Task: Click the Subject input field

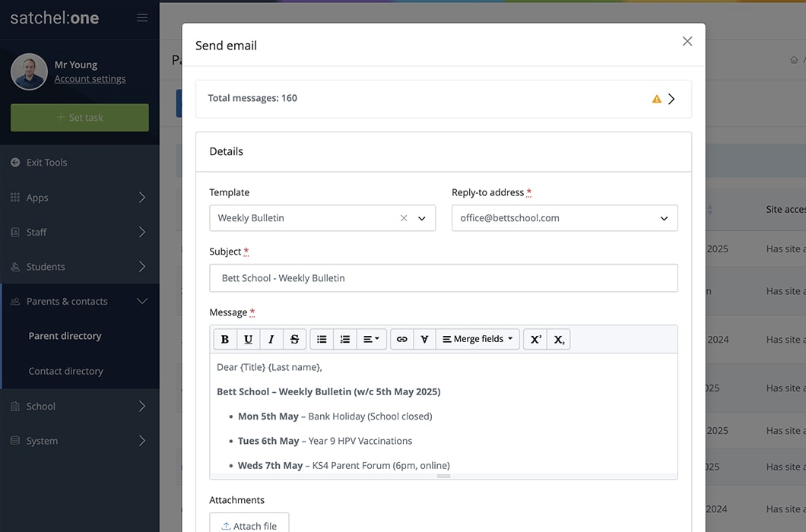Action: [443, 278]
